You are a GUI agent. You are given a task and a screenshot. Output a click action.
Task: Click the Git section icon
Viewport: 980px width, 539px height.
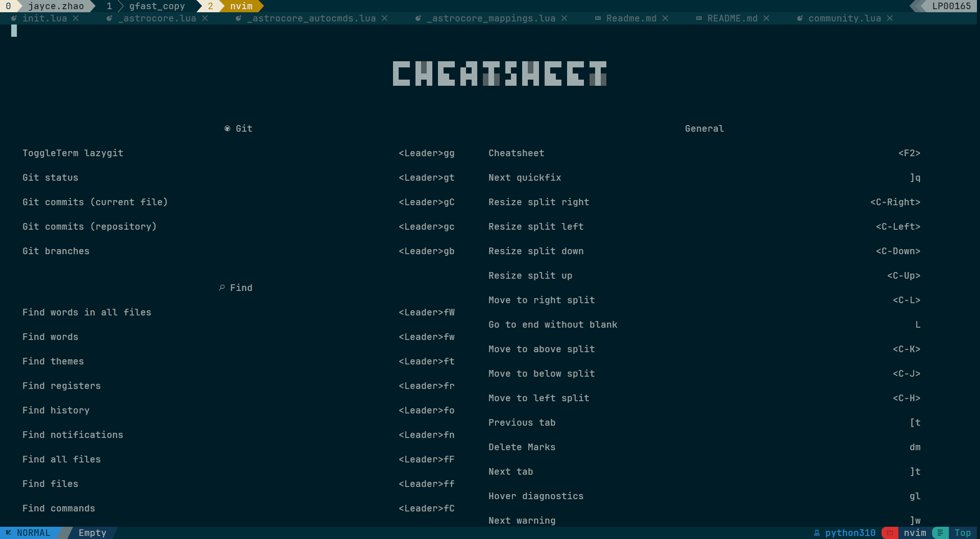pos(227,129)
